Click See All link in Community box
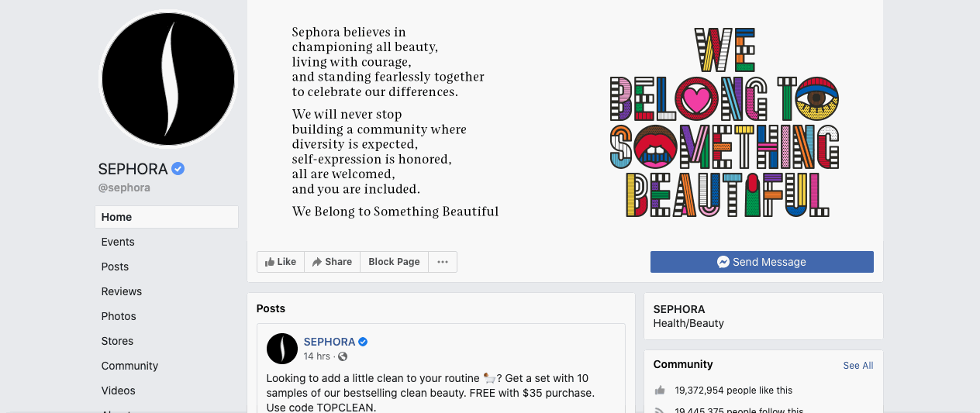This screenshot has width=980, height=413. (858, 366)
